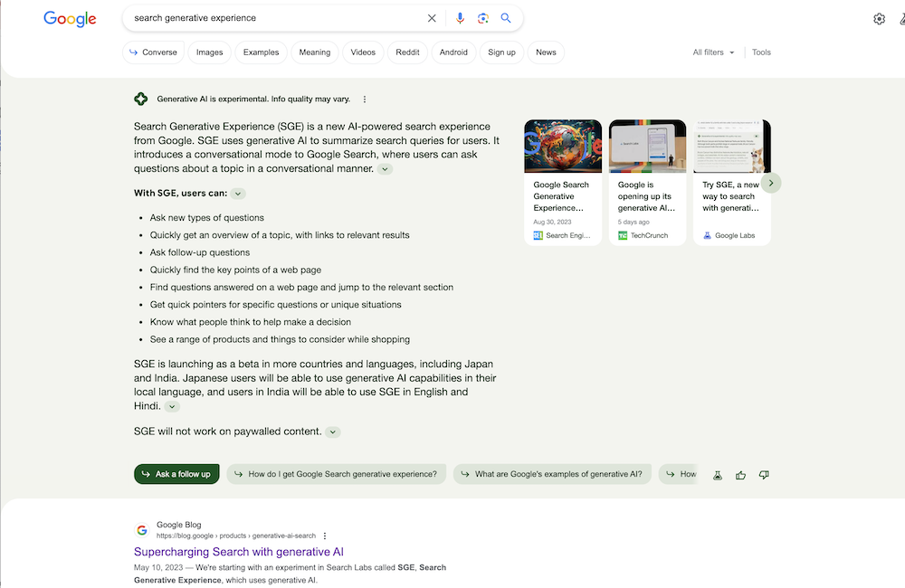
Task: Expand sources for first summary paragraph
Action: pos(385,169)
